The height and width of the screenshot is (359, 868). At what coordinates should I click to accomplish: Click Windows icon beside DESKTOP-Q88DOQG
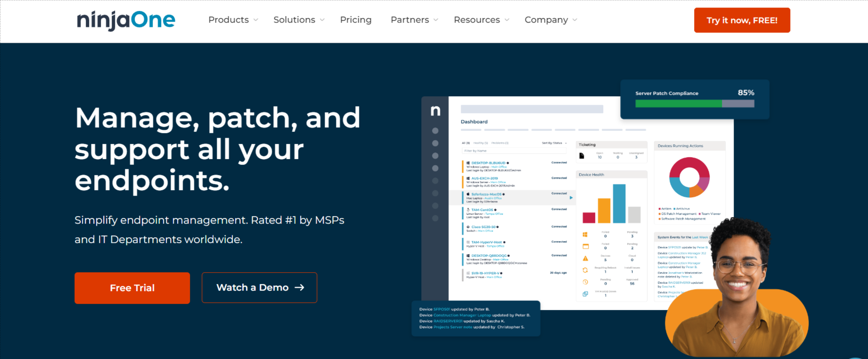coord(468,256)
